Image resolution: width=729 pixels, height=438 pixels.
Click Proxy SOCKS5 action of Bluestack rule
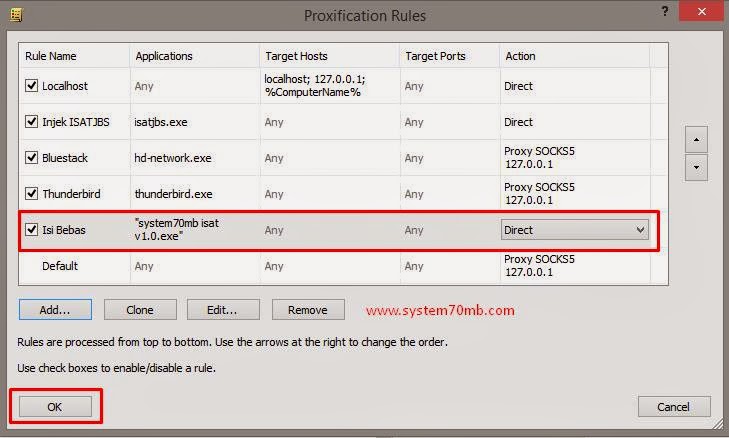[x=539, y=158]
